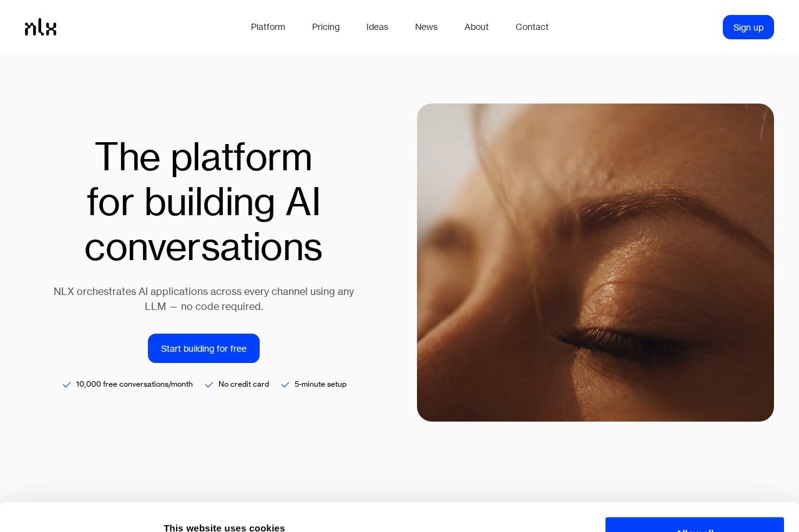Image resolution: width=799 pixels, height=532 pixels.
Task: Click the main headline about AI conversations
Action: [203, 201]
